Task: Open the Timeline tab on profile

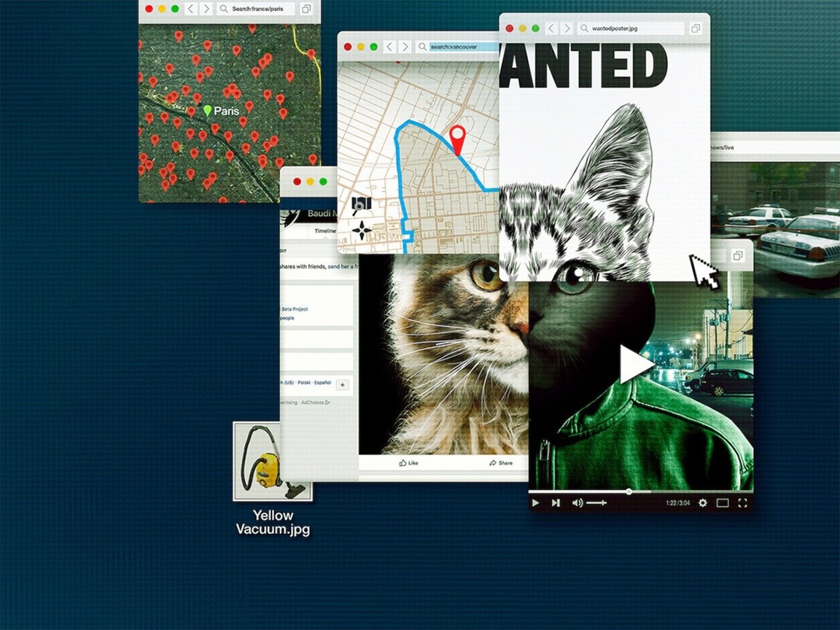Action: (324, 231)
